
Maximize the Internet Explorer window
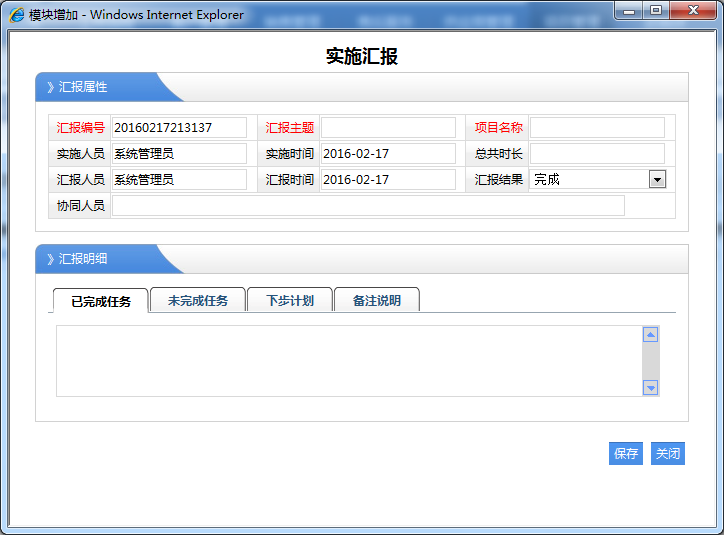[656, 11]
